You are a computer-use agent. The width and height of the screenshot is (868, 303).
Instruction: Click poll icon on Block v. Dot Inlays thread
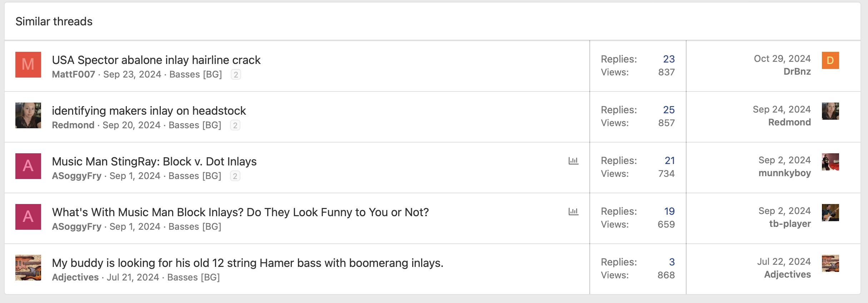[x=573, y=161]
